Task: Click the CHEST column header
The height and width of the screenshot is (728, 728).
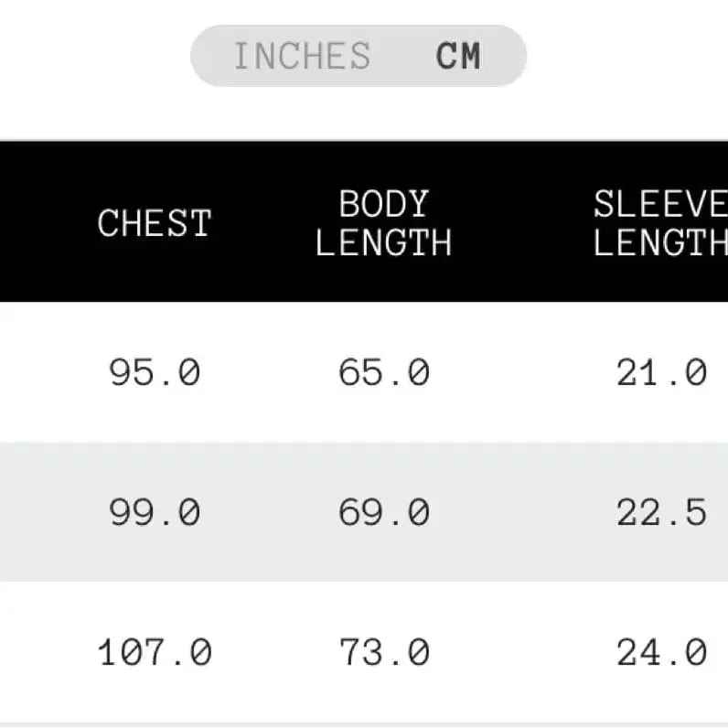Action: [x=155, y=223]
